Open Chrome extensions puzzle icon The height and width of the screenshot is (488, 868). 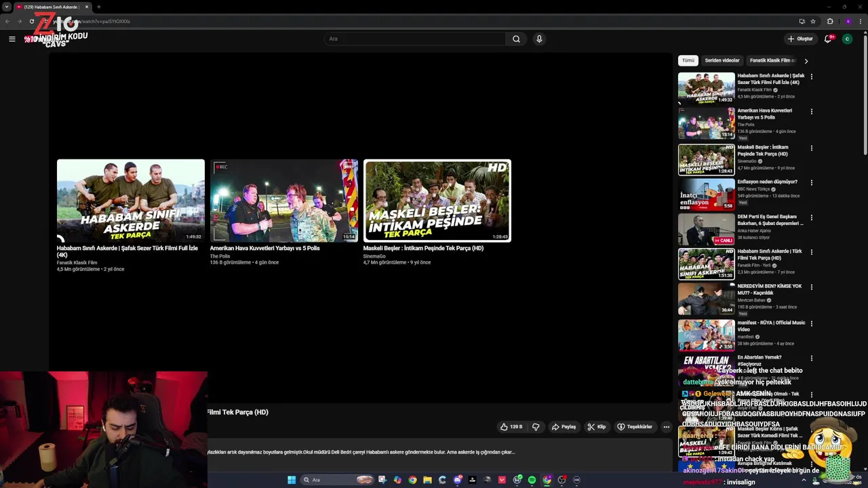click(830, 21)
